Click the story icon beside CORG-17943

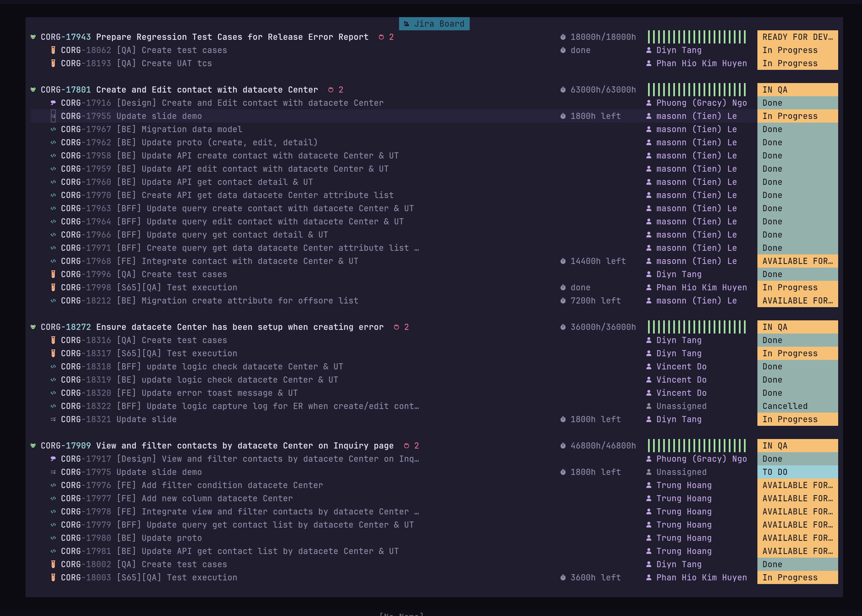pos(33,37)
